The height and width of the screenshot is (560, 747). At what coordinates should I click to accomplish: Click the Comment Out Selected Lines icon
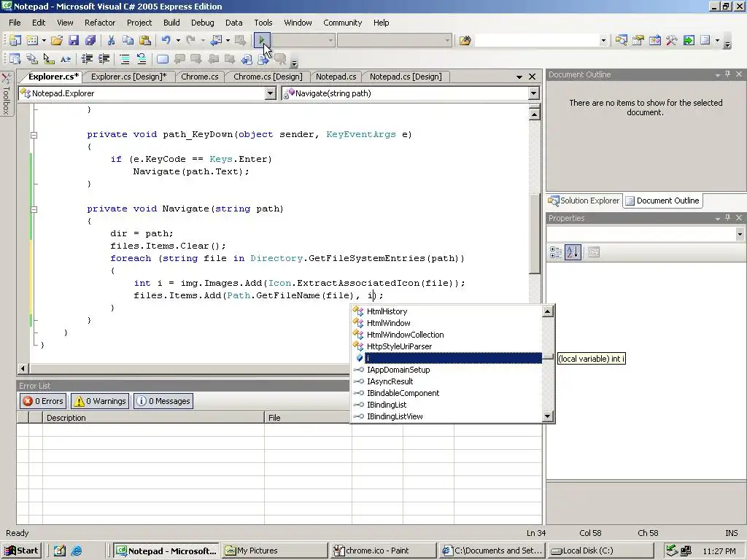(x=125, y=59)
